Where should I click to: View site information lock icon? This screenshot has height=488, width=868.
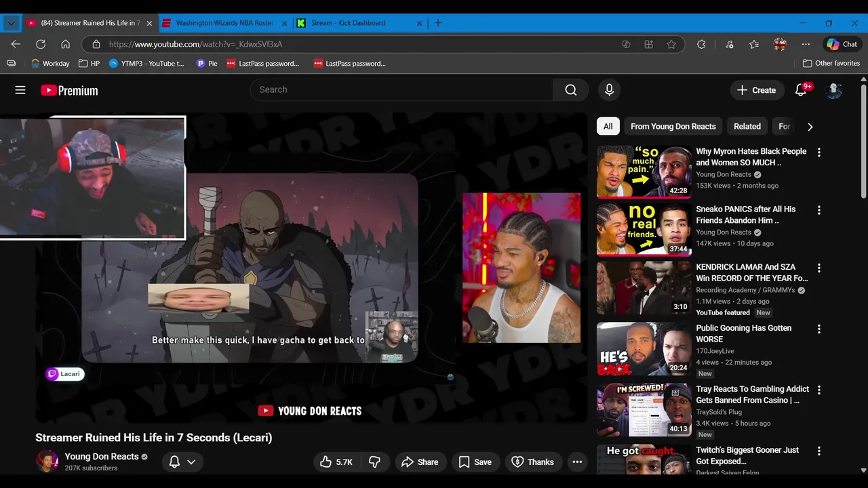click(96, 44)
